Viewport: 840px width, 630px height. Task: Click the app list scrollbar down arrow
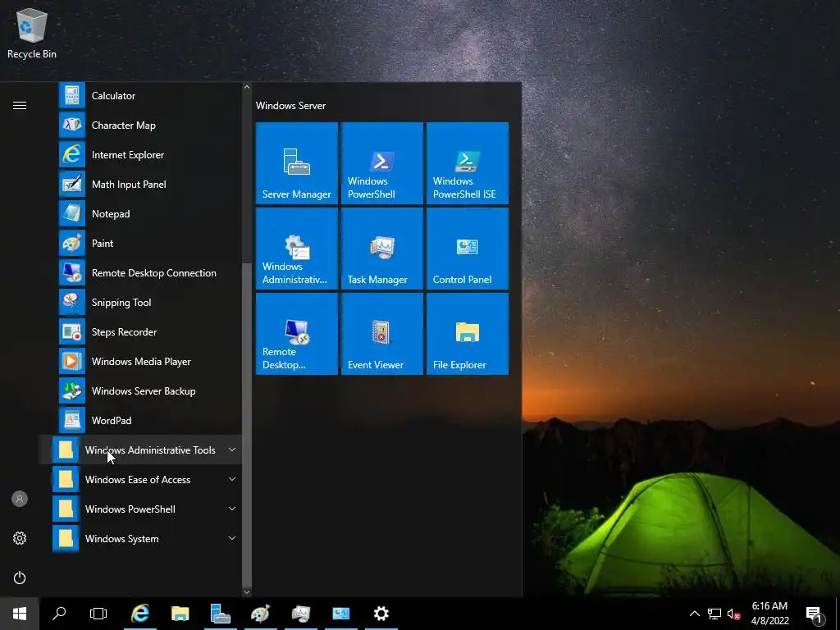246,592
